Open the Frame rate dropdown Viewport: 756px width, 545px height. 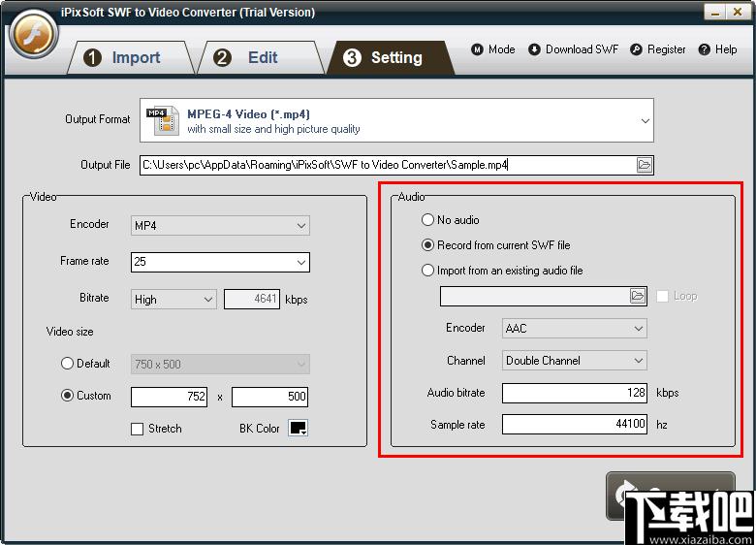[x=220, y=262]
